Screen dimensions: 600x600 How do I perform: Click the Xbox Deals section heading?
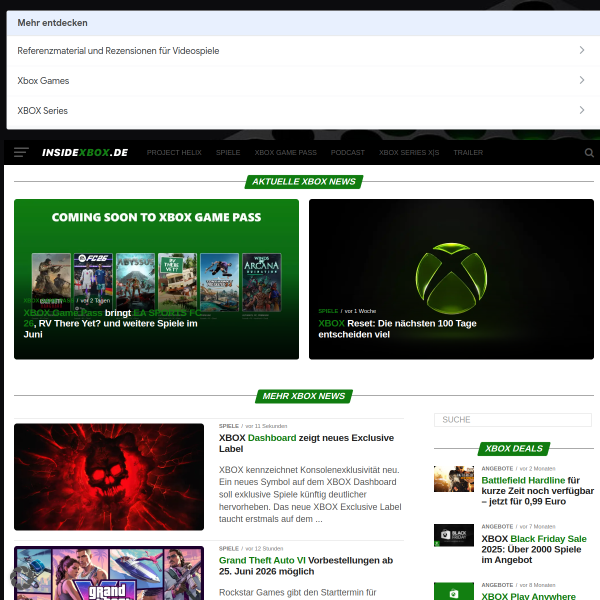click(x=514, y=448)
